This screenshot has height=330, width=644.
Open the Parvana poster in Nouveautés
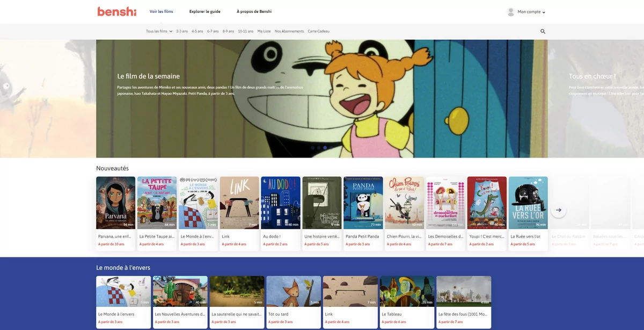click(116, 203)
